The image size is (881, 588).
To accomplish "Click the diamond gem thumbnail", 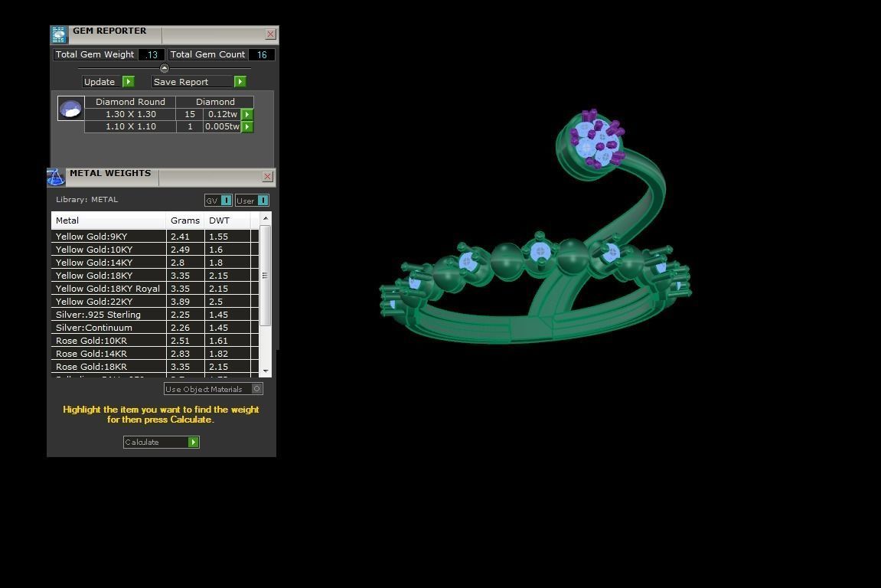I will coord(70,108).
